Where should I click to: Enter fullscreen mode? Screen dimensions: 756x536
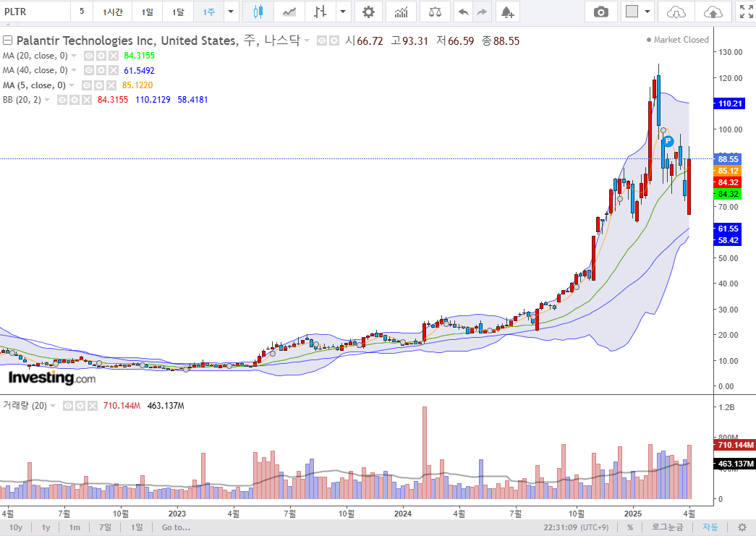747,12
